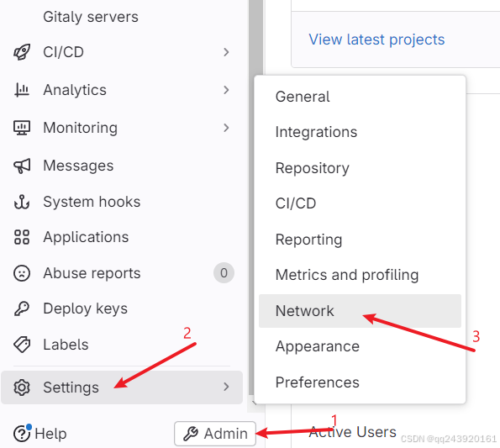Expand the Monitoring section chevron
The image size is (500, 448).
226,128
